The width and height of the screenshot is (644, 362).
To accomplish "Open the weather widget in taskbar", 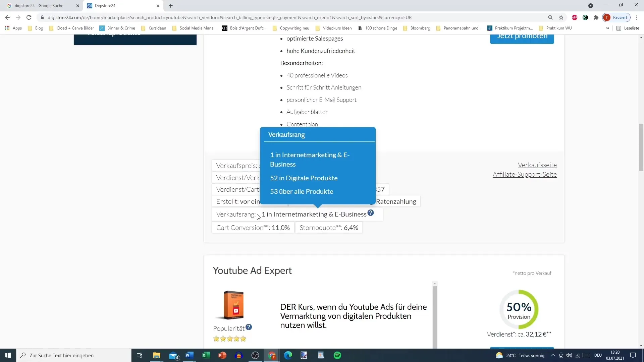I will coord(520,355).
